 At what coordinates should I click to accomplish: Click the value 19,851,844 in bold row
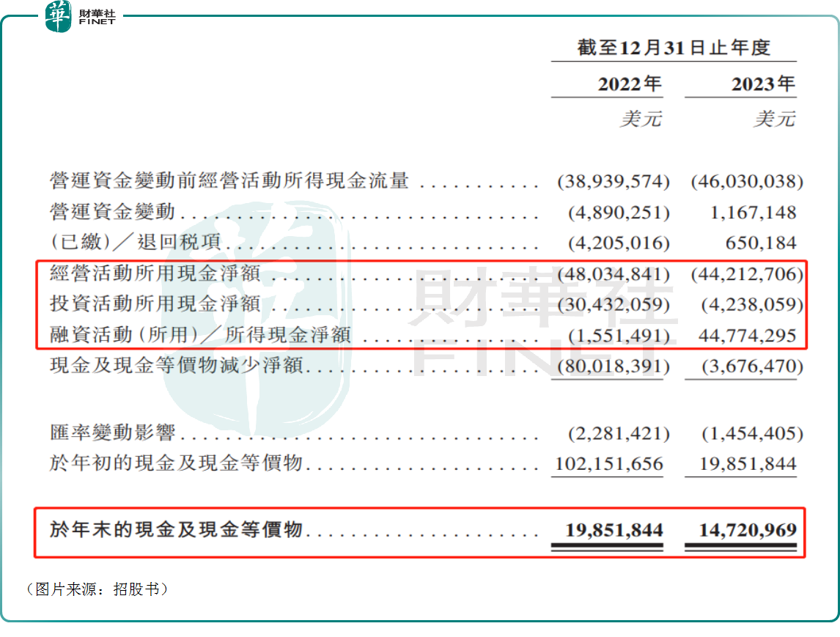click(x=614, y=531)
